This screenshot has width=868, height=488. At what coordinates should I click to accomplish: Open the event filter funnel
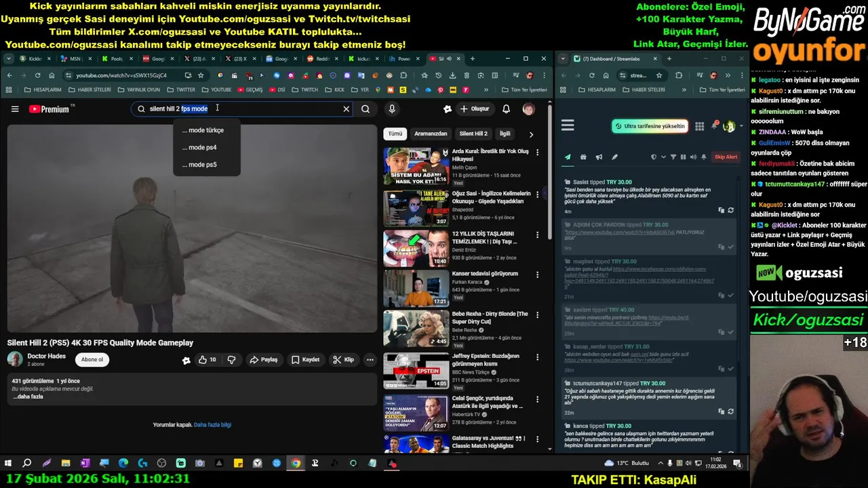click(x=673, y=157)
